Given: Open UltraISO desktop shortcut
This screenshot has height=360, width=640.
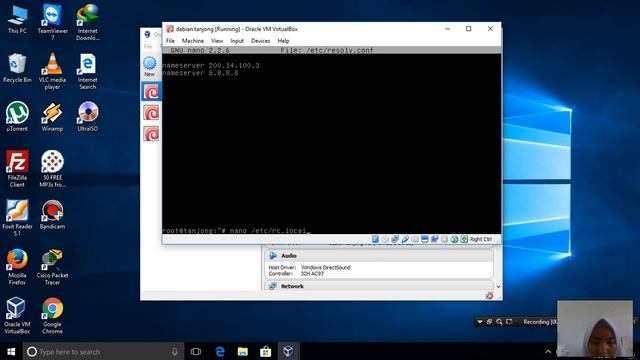Looking at the screenshot, I should click(87, 117).
